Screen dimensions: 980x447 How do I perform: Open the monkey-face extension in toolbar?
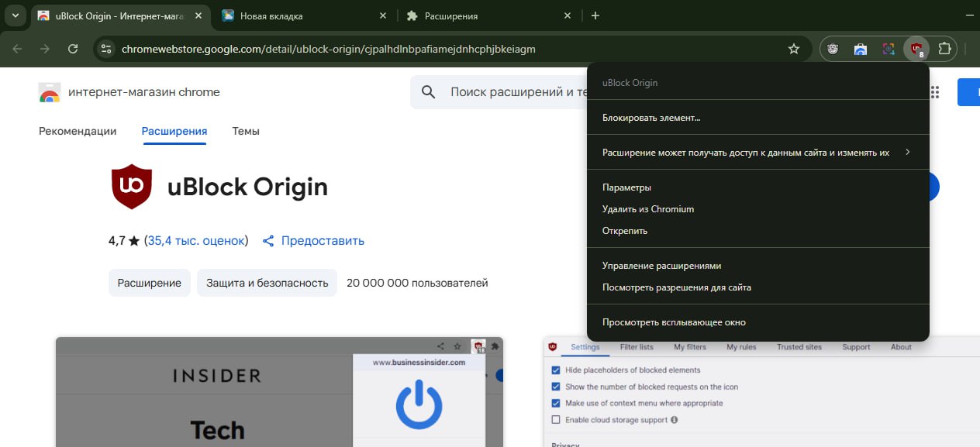[833, 49]
